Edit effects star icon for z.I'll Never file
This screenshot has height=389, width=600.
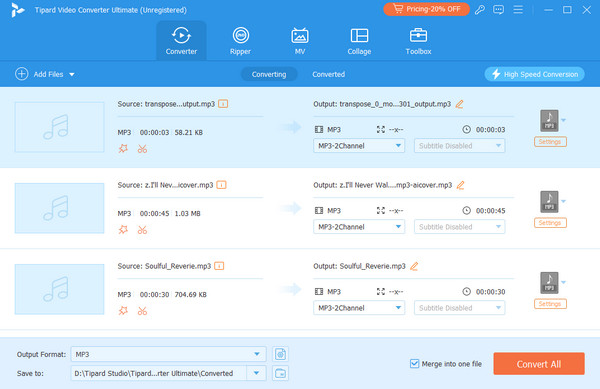[x=123, y=229]
